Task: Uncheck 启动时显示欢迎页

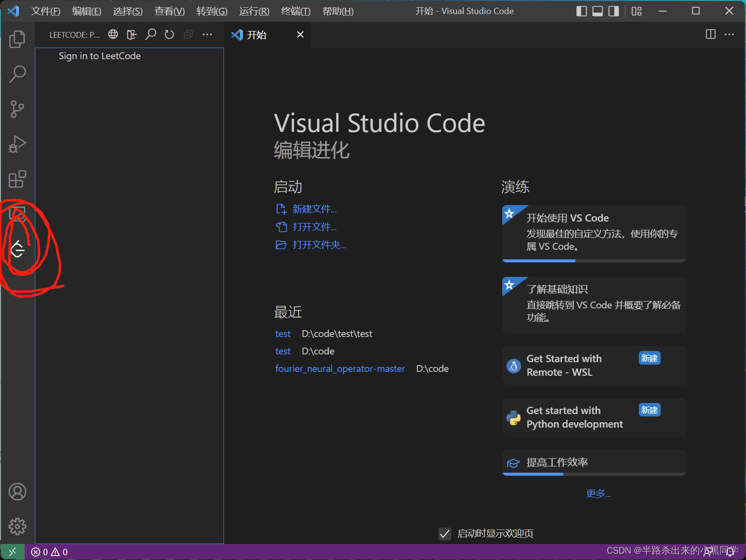Action: click(x=444, y=533)
